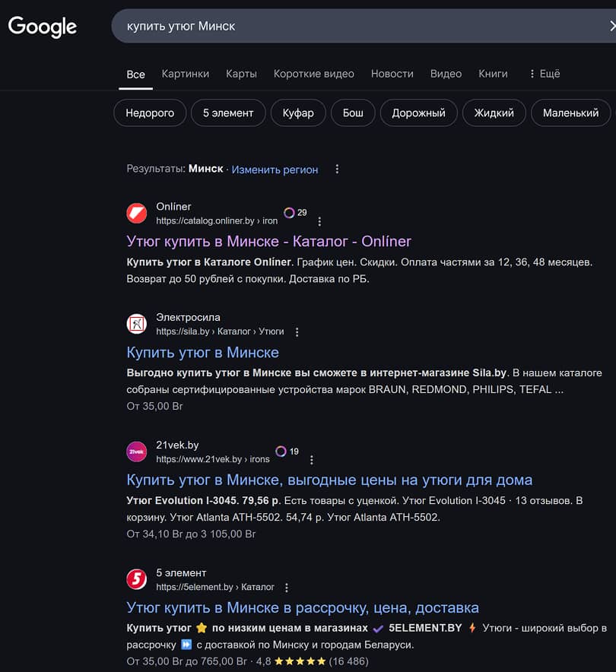The image size is (616, 672).
Task: Click the 21vek.by circle indicator showing 19
Action: 287,452
